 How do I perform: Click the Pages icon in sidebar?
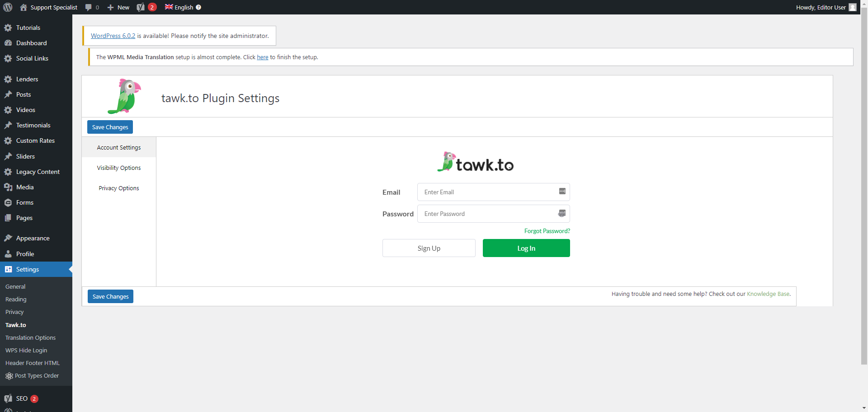coord(8,218)
